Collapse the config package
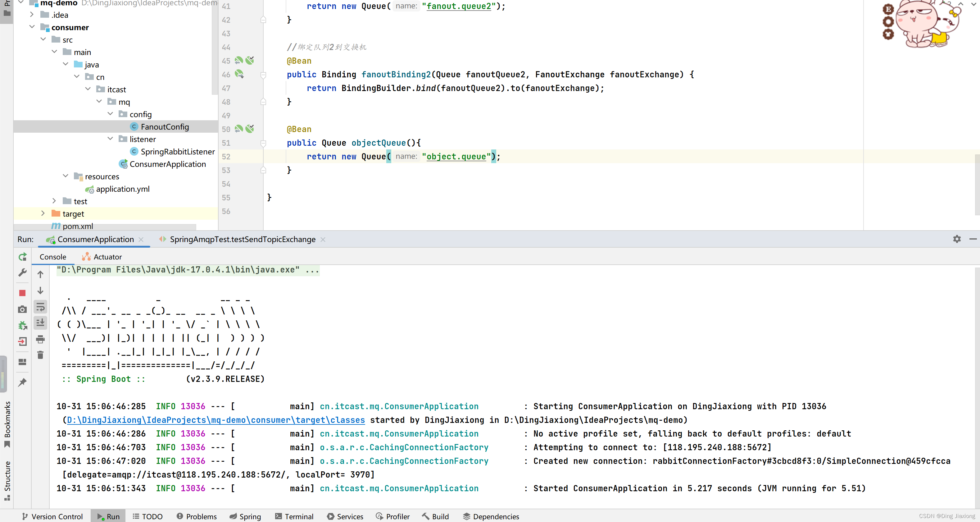The image size is (980, 522). [110, 114]
